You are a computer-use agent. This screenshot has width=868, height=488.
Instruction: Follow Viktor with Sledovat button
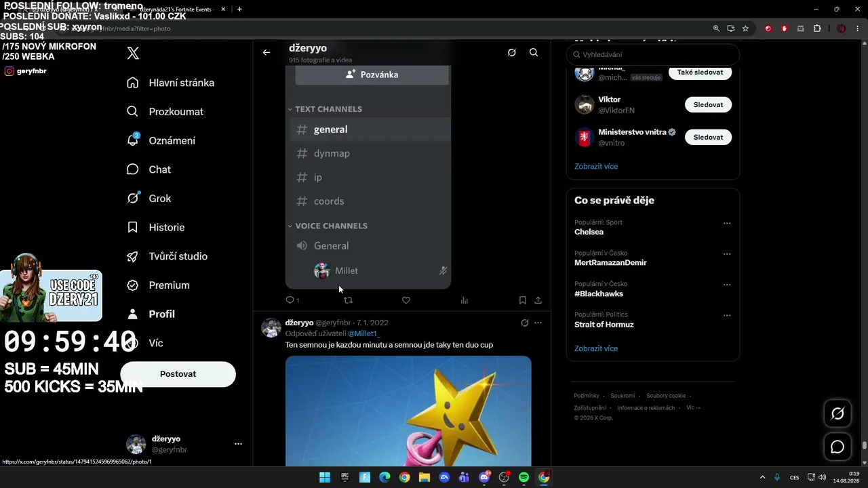coord(708,105)
